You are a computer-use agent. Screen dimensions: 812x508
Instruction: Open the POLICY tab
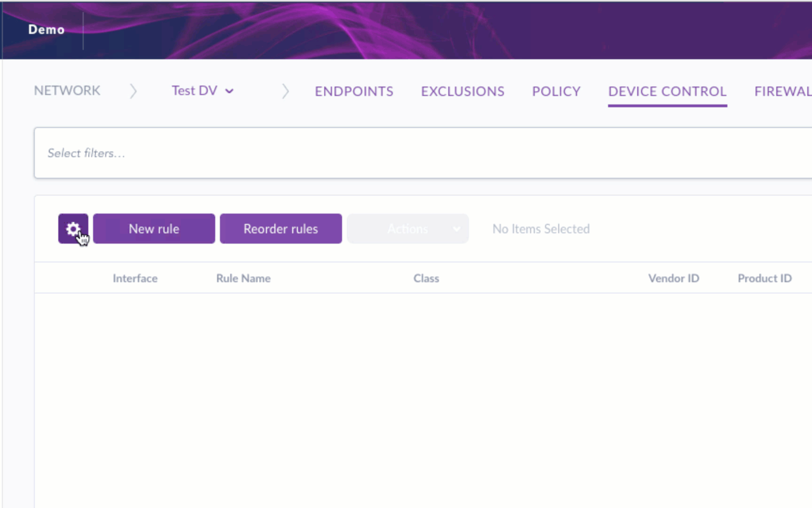[556, 91]
